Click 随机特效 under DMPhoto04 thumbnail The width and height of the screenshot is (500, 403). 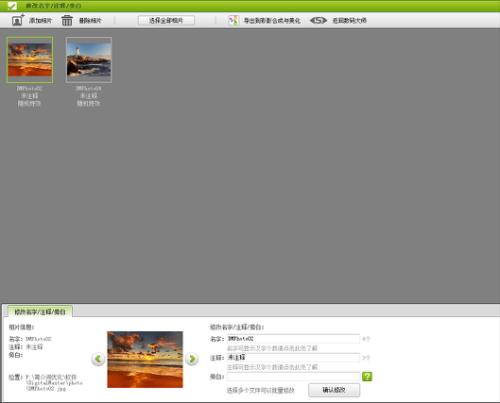88,104
